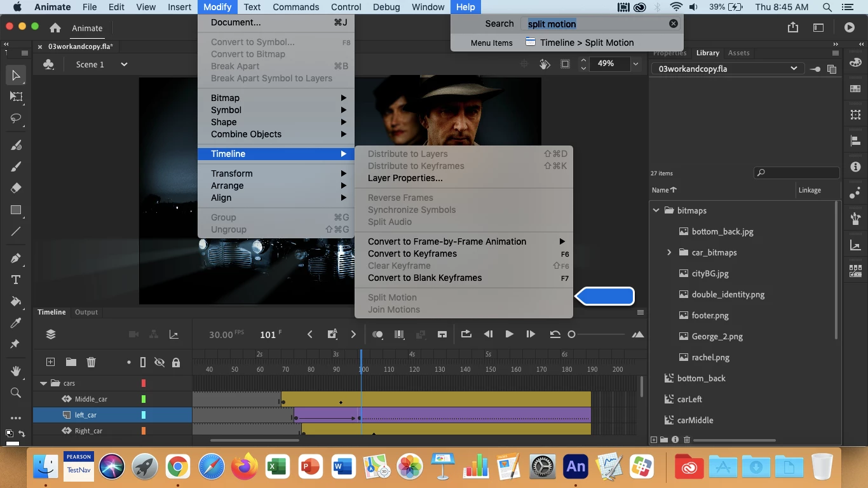Open the Window menu
The image size is (868, 488).
(428, 7)
